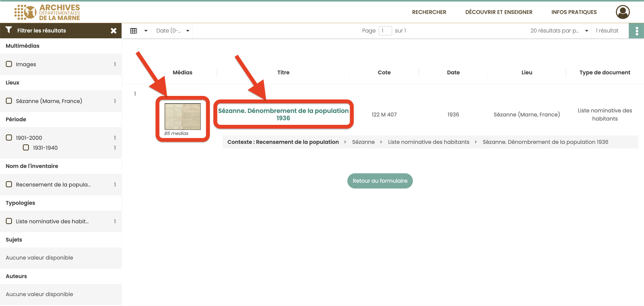644x306 pixels.
Task: Click the page number input field
Action: 385,30
